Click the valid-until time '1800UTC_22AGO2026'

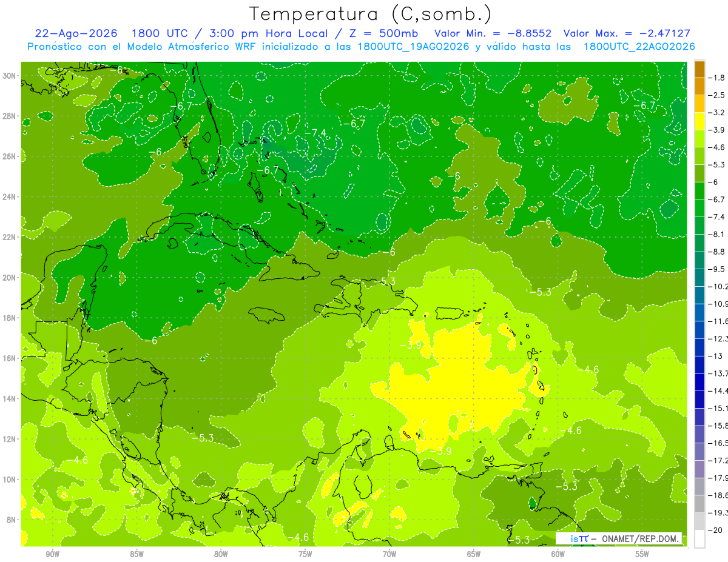click(638, 46)
